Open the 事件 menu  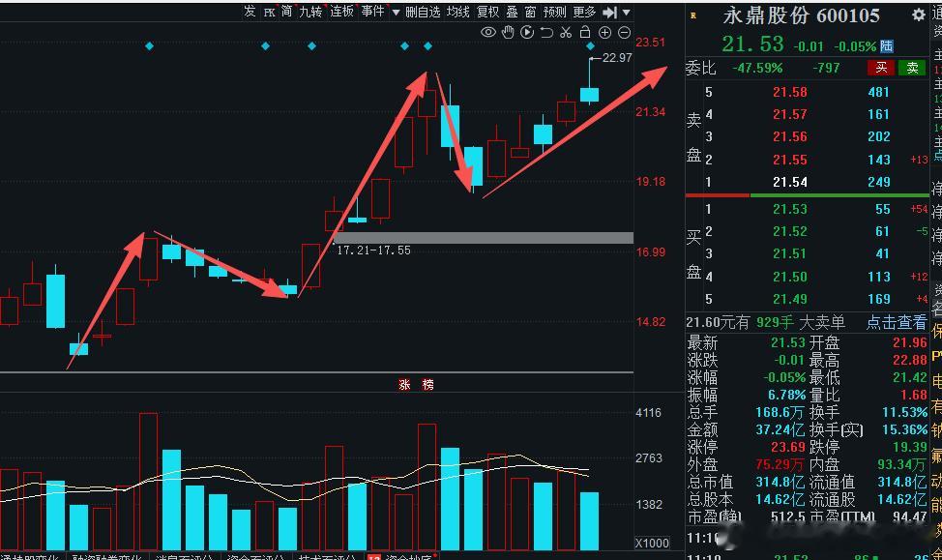(x=373, y=12)
